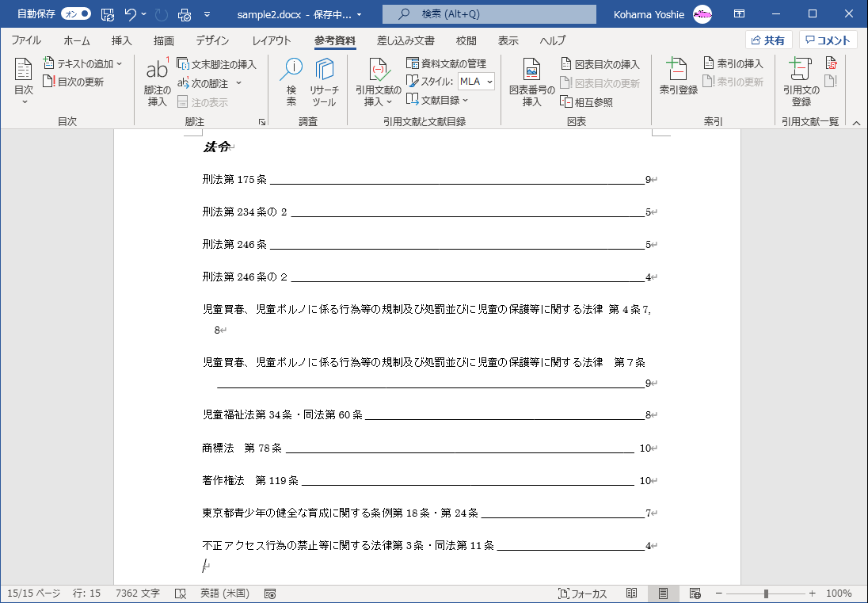The image size is (868, 603).
Task: Click the 法令 heading in document
Action: point(216,147)
